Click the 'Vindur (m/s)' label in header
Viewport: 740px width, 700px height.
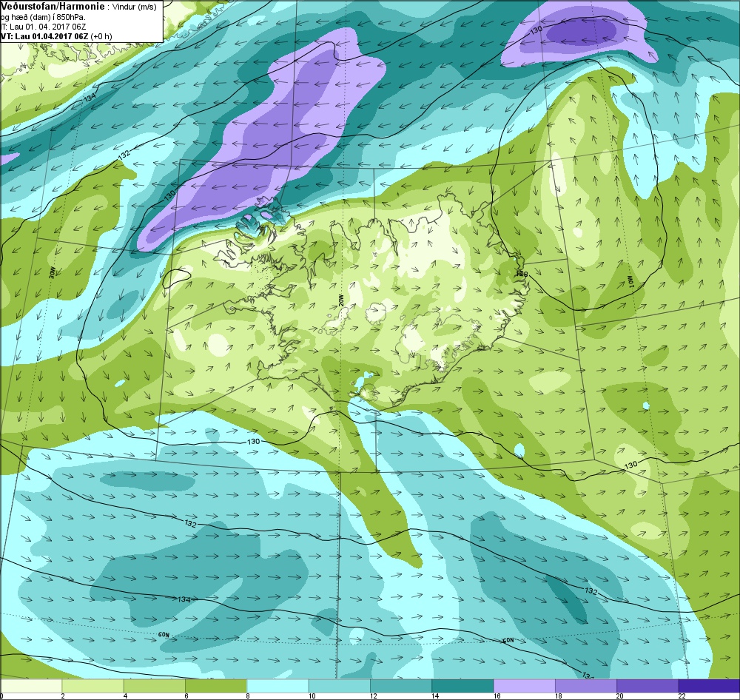(x=135, y=7)
